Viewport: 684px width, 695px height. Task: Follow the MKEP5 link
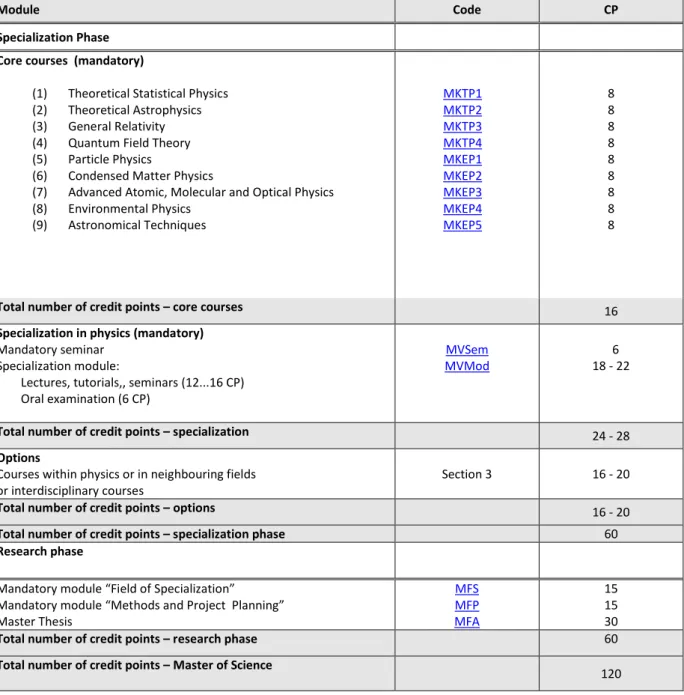(462, 225)
